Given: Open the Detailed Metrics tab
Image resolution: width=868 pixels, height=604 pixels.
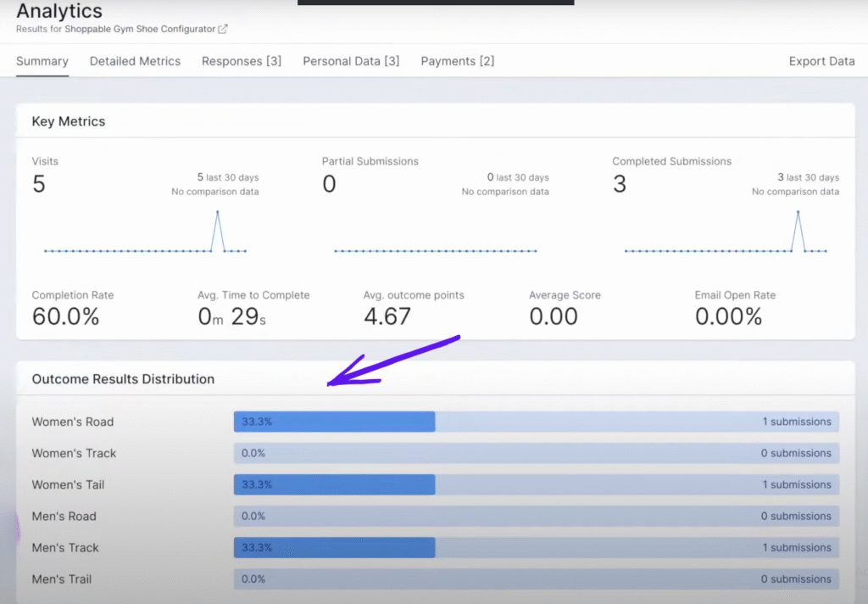Looking at the screenshot, I should 135,61.
